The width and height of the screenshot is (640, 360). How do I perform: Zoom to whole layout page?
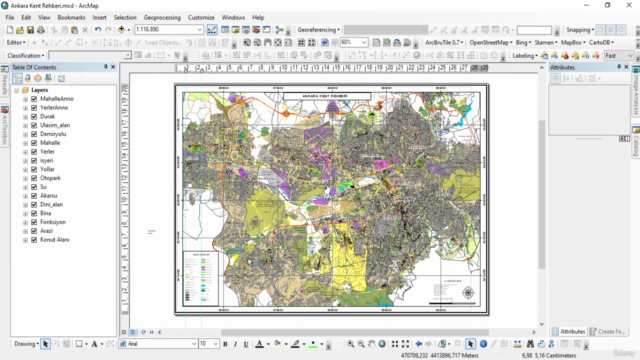pos(278,42)
